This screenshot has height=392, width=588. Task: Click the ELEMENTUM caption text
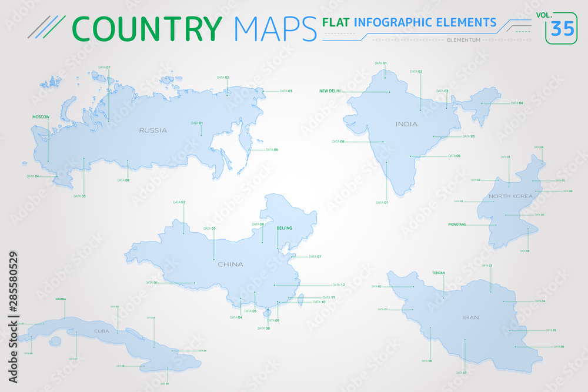[463, 40]
